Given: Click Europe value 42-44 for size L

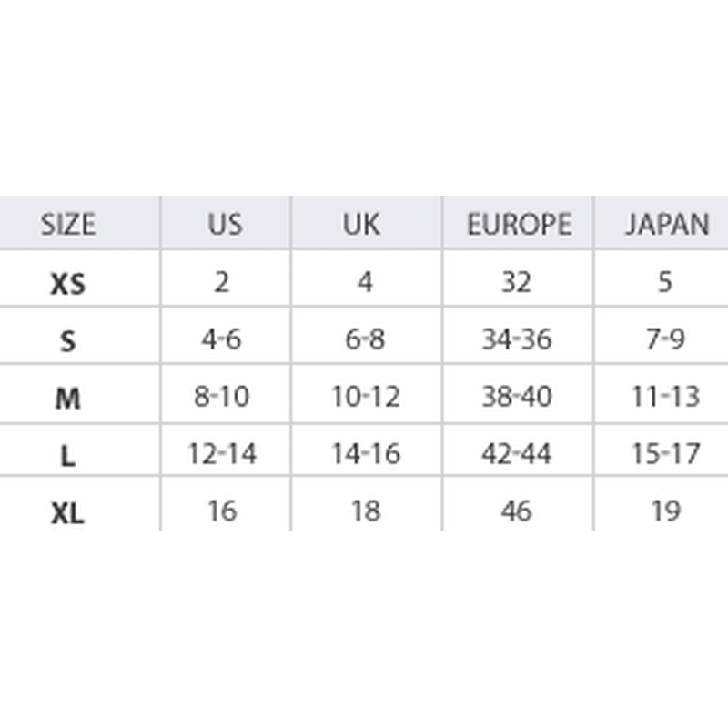Looking at the screenshot, I should [517, 453].
